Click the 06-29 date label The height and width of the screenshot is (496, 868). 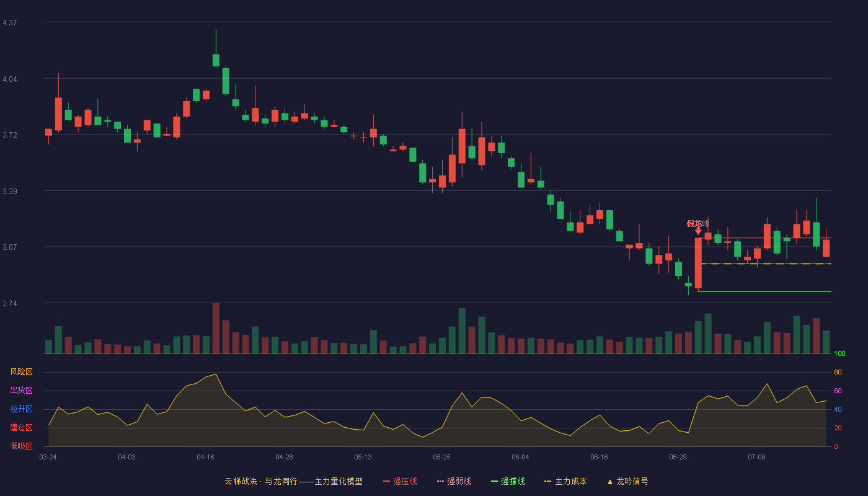(x=678, y=457)
